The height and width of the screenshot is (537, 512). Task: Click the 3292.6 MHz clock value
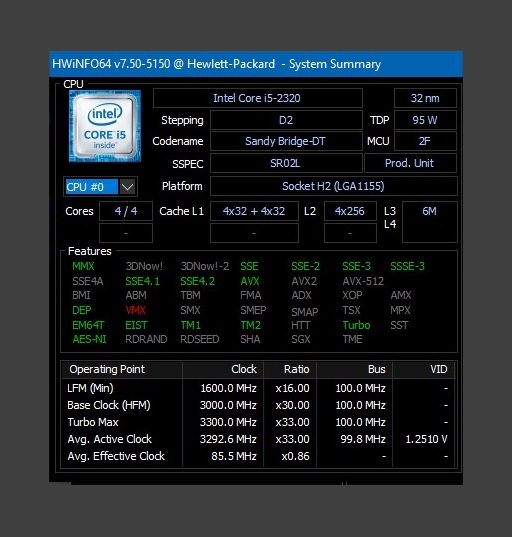click(x=228, y=439)
